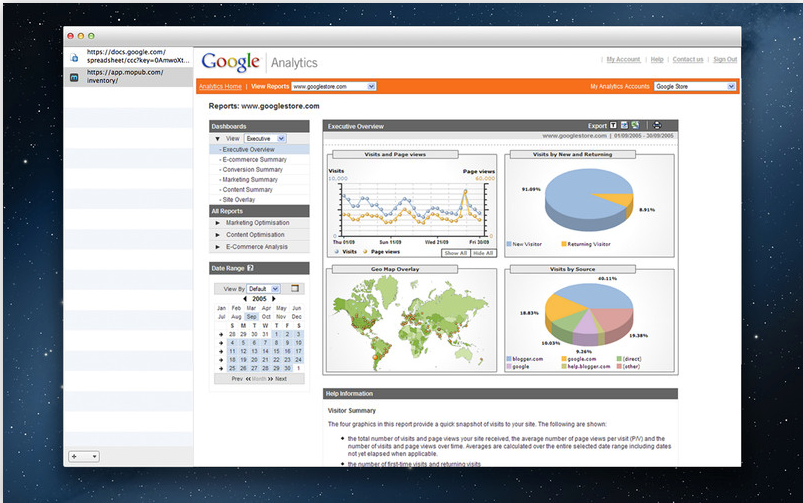Print the Executive Overview report
Screen dimensions: 803x503
pos(657,125)
